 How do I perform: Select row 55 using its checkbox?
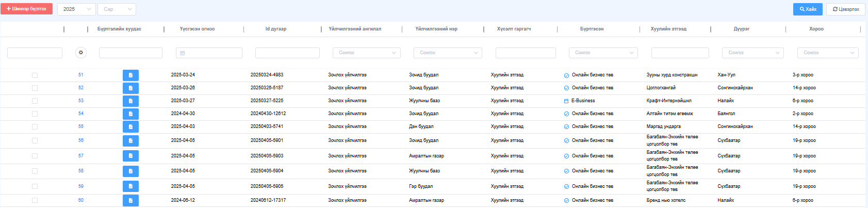pyautogui.click(x=35, y=127)
